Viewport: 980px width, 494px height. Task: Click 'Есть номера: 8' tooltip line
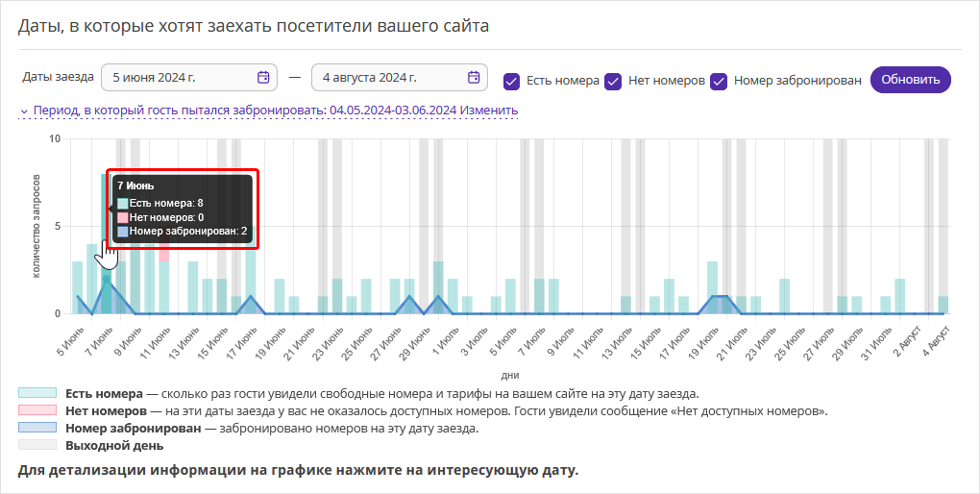[x=160, y=203]
